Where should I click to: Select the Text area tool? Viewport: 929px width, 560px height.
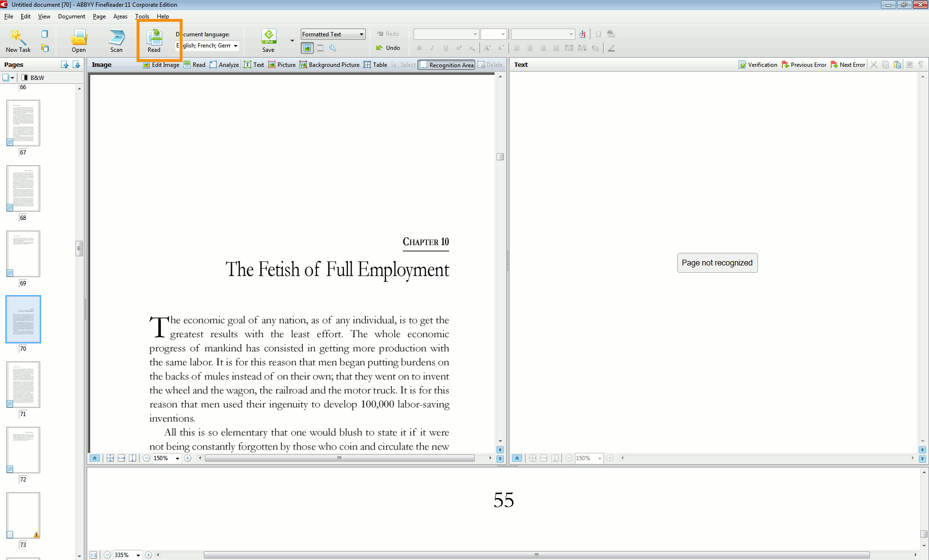point(254,65)
